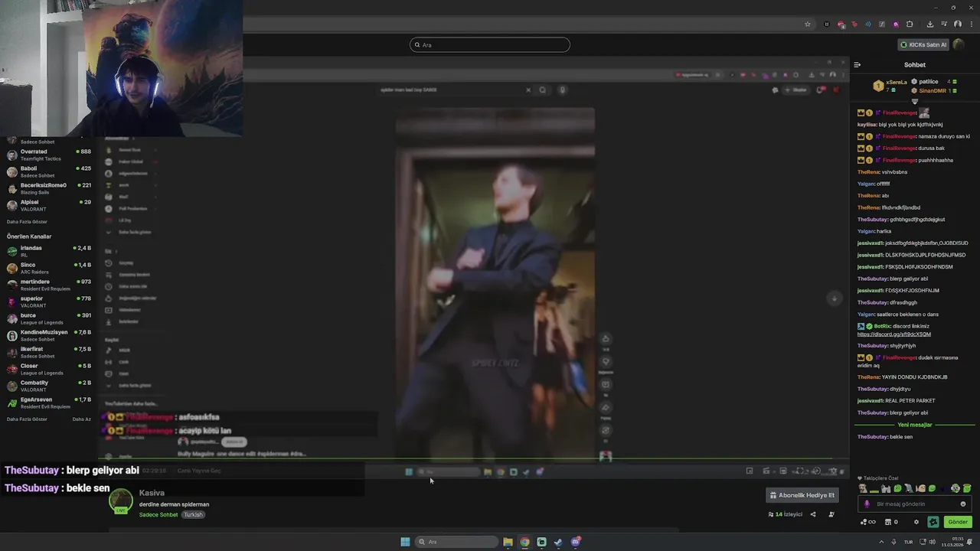The width and height of the screenshot is (980, 551).
Task: Click 'Daha Az' to show fewer channels
Action: 81,419
